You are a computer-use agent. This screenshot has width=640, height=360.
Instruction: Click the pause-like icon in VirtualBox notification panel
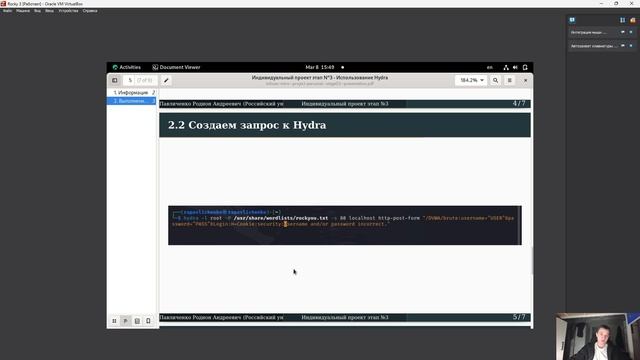click(x=622, y=20)
